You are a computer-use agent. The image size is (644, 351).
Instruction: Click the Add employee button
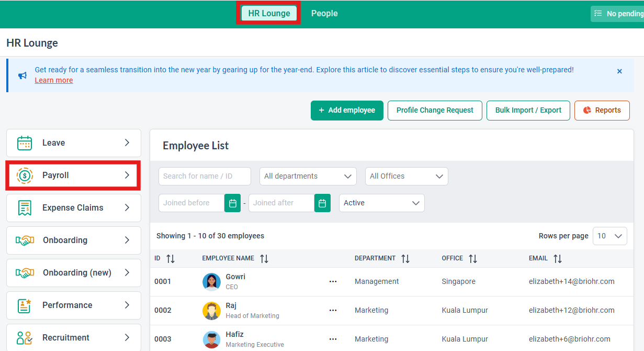(x=347, y=111)
